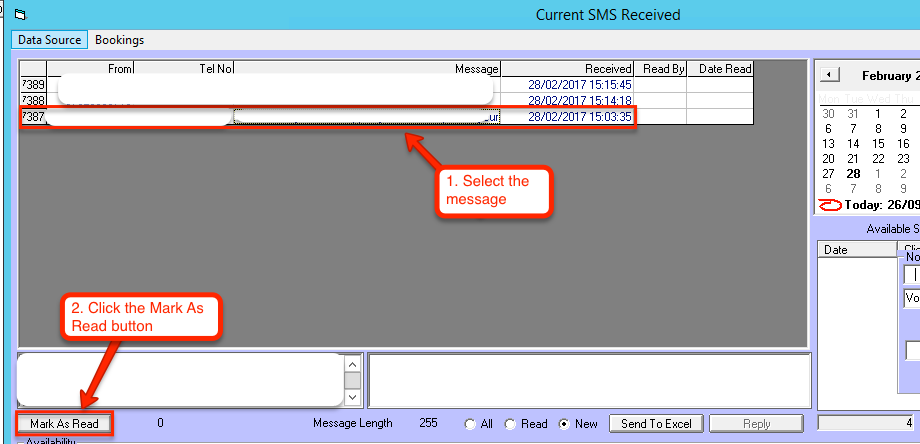The height and width of the screenshot is (444, 920).
Task: Click the red Today circle icon
Action: (830, 205)
